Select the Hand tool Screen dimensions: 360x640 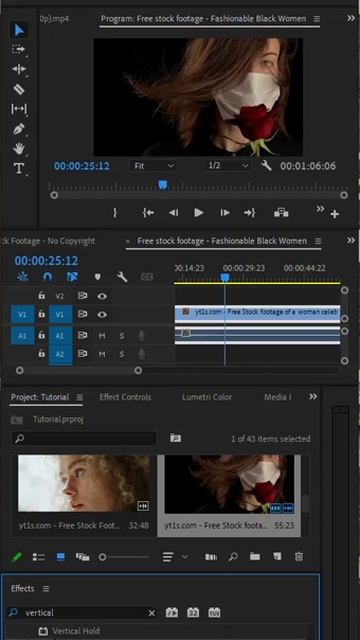[x=19, y=149]
